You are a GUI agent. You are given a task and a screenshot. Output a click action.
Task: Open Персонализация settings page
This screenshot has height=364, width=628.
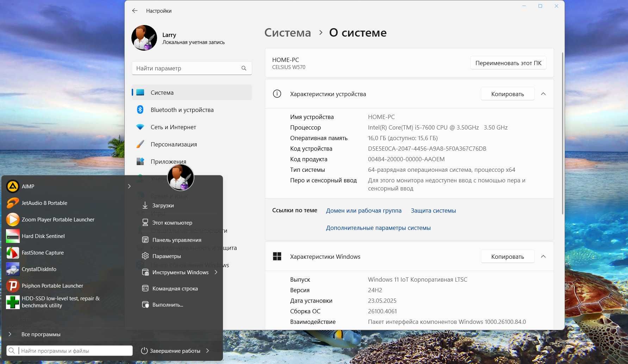pyautogui.click(x=192, y=144)
